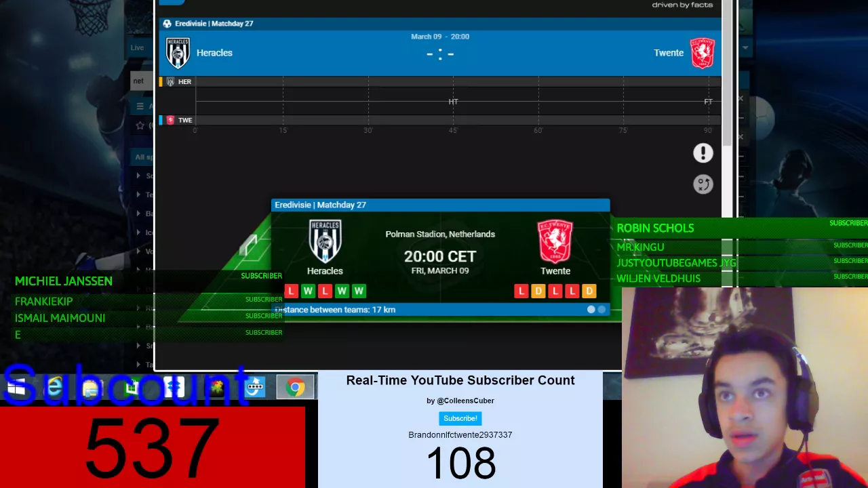Expand the second sport arrow in background sidebar
Screen dimensions: 868x488
point(139,195)
